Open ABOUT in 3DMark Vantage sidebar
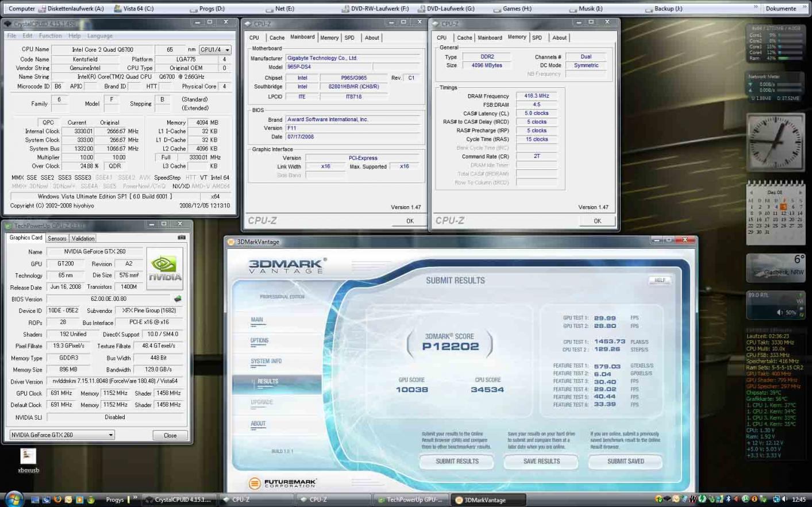This screenshot has width=812, height=507. pos(258,424)
